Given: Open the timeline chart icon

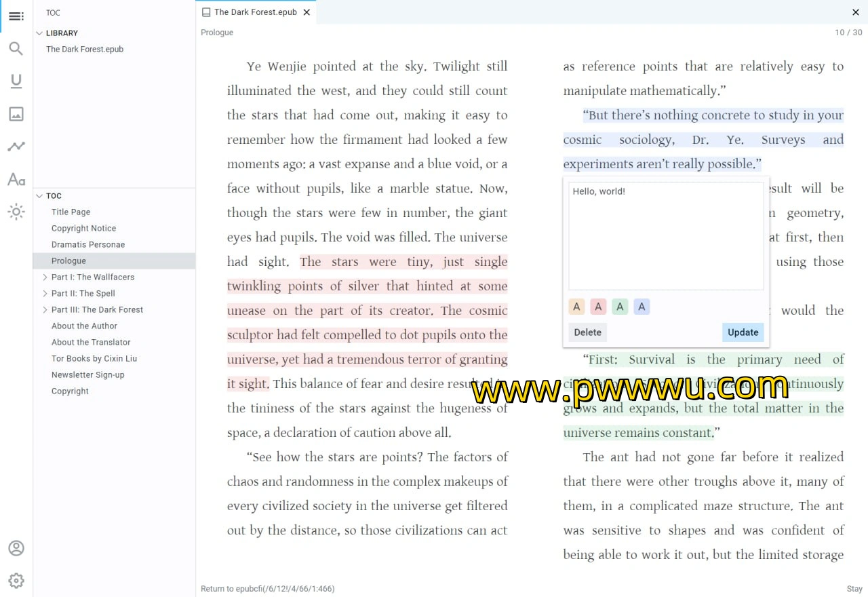Looking at the screenshot, I should (x=16, y=147).
